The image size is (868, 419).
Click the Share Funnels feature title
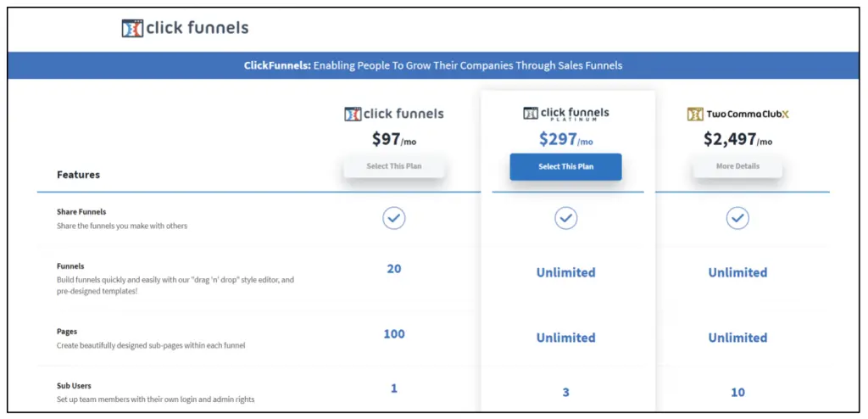coord(81,211)
